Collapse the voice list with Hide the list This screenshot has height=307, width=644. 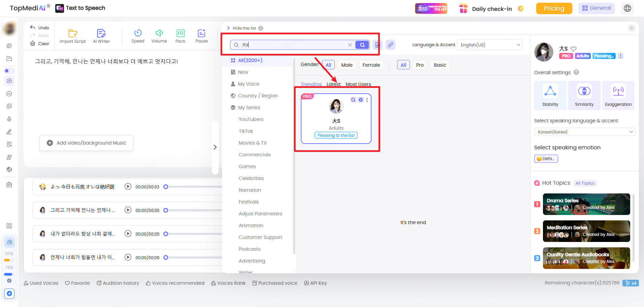click(241, 28)
